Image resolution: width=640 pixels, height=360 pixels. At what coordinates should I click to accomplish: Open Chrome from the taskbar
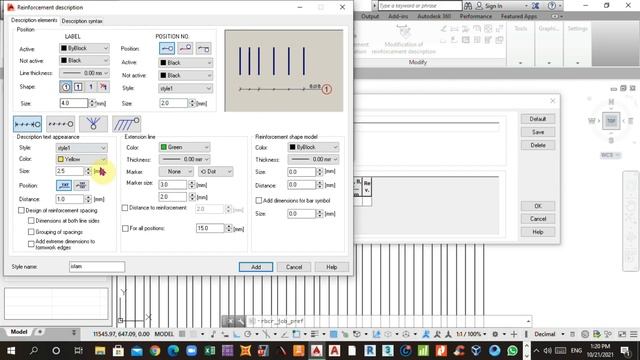tap(155, 351)
